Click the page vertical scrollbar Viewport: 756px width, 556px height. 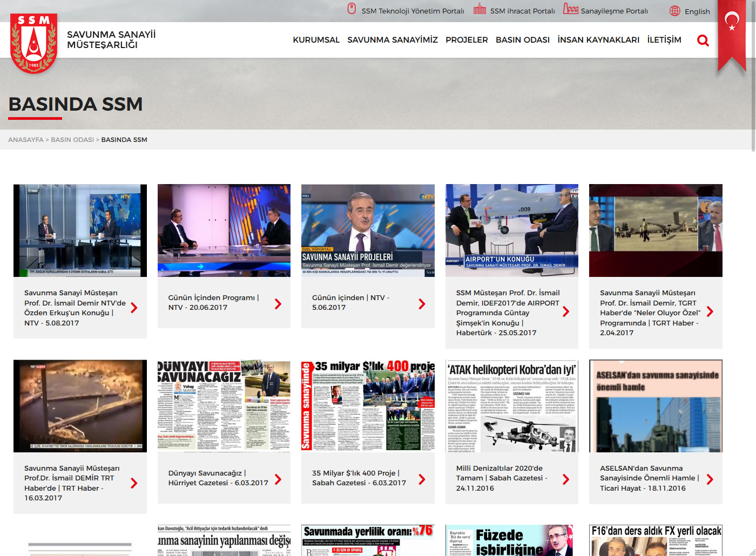tap(753, 76)
